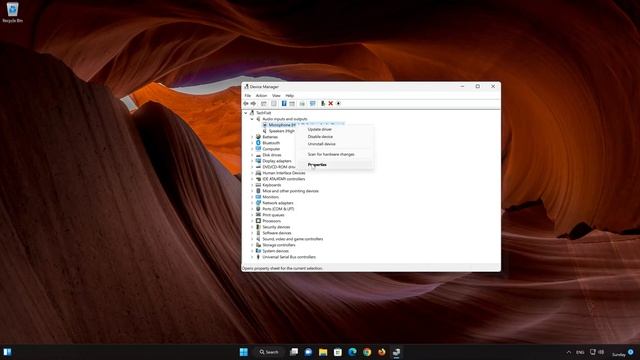Image resolution: width=640 pixels, height=360 pixels.
Task: Click the Monitors category icon
Action: pyautogui.click(x=258, y=197)
